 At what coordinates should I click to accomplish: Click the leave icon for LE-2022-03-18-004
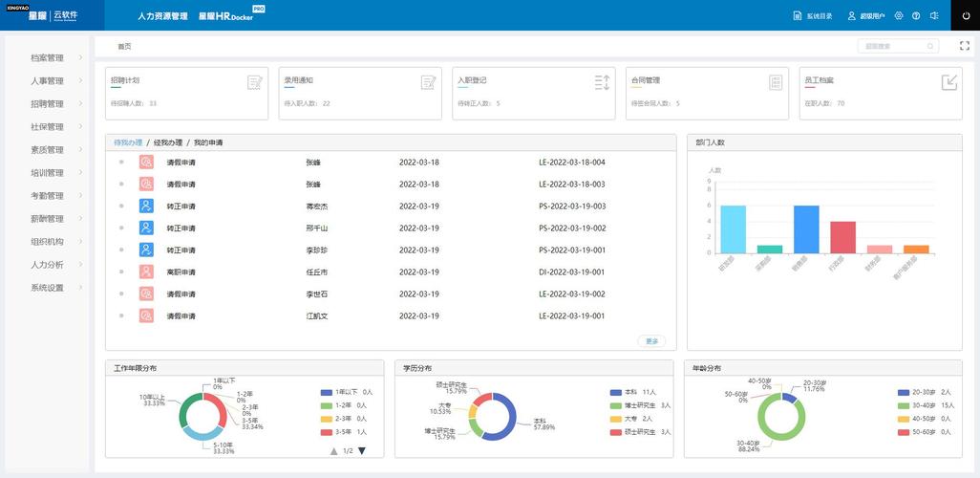pyautogui.click(x=146, y=163)
